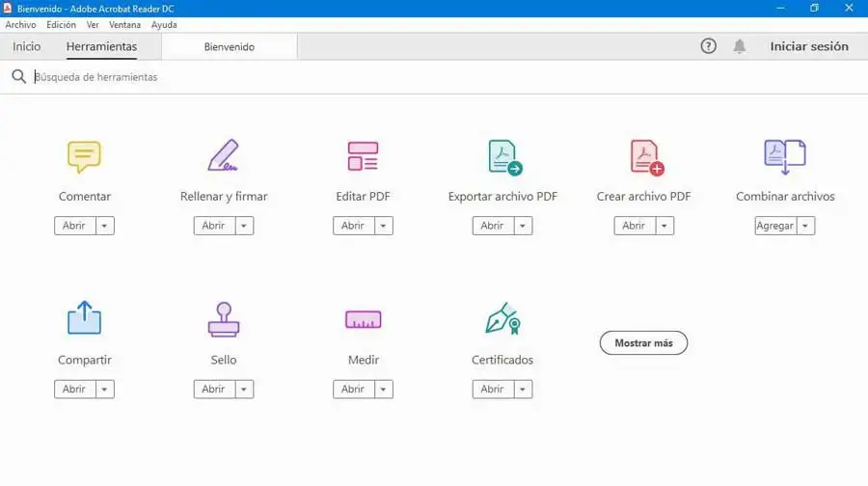Click Abrir under Comentar
Image resolution: width=868 pixels, height=486 pixels.
(74, 226)
